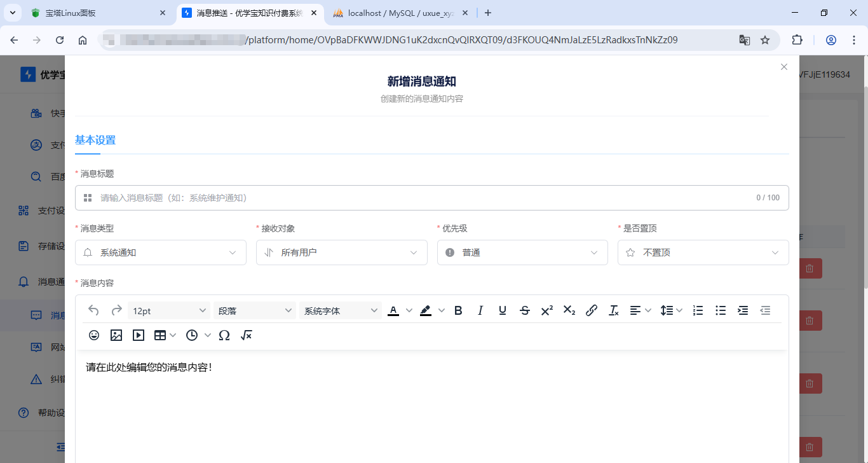Select the 基本设置 tab
The image size is (868, 463).
coord(95,141)
